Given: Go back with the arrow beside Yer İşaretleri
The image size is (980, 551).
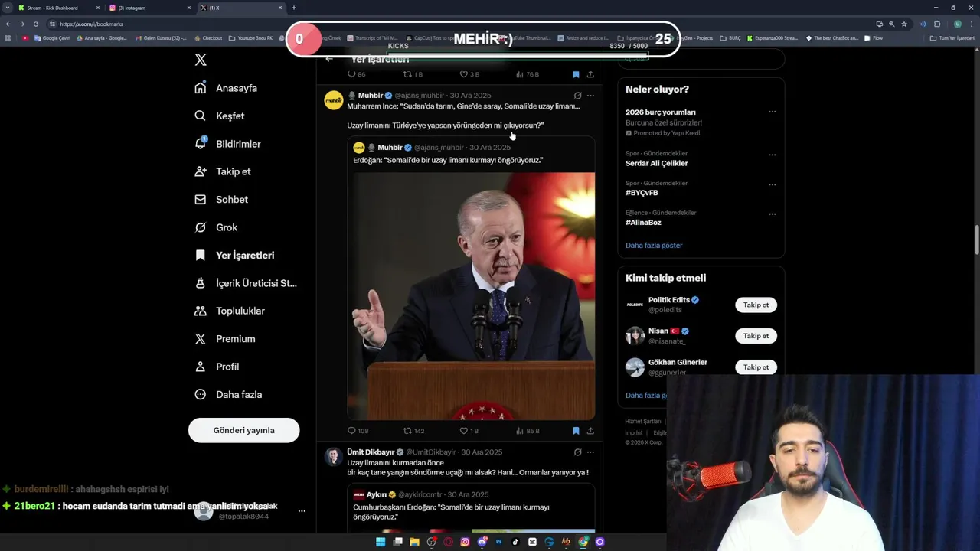Looking at the screenshot, I should coord(329,59).
